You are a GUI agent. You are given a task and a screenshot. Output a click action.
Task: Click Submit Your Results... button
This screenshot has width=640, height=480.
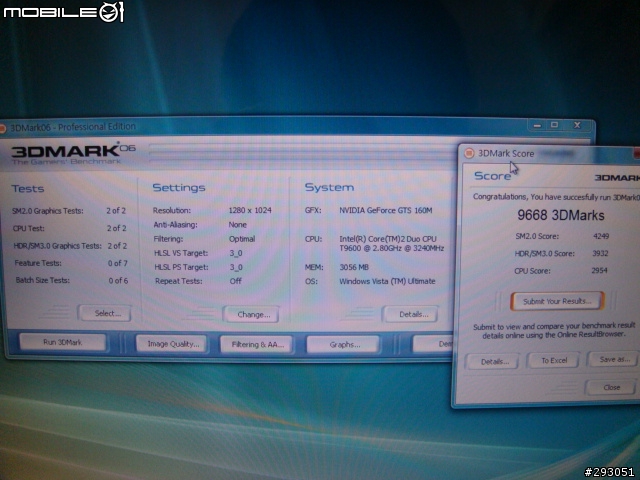(557, 301)
